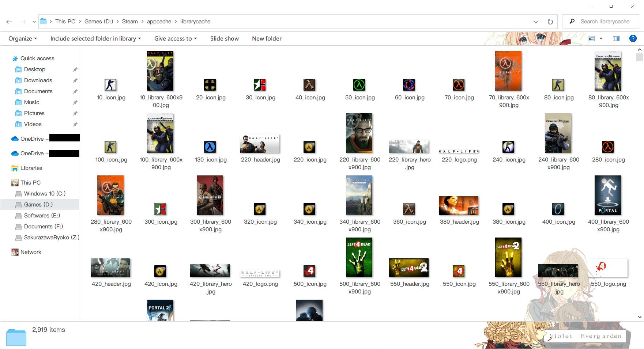644x349 pixels.
Task: Open Documents (F:) drive
Action: point(43,227)
